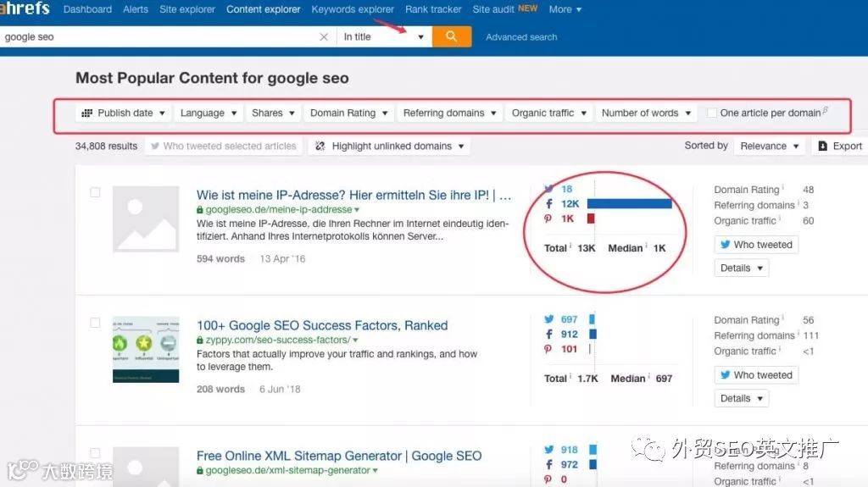Click the blue Facebook 12K share bar
868x487 pixels.
click(630, 203)
